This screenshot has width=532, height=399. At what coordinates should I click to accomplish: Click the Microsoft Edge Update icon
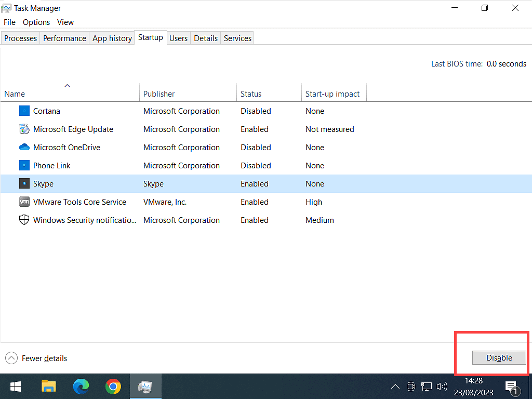coord(24,129)
